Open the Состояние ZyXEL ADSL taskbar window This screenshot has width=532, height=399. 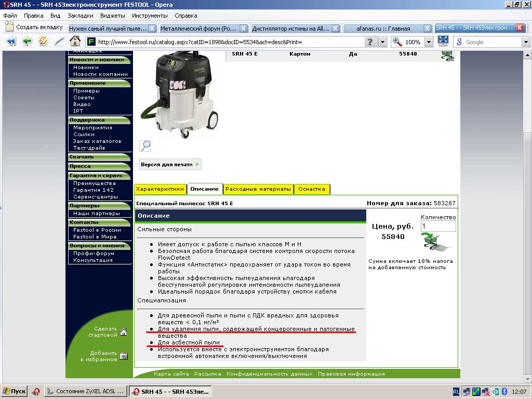click(x=86, y=392)
